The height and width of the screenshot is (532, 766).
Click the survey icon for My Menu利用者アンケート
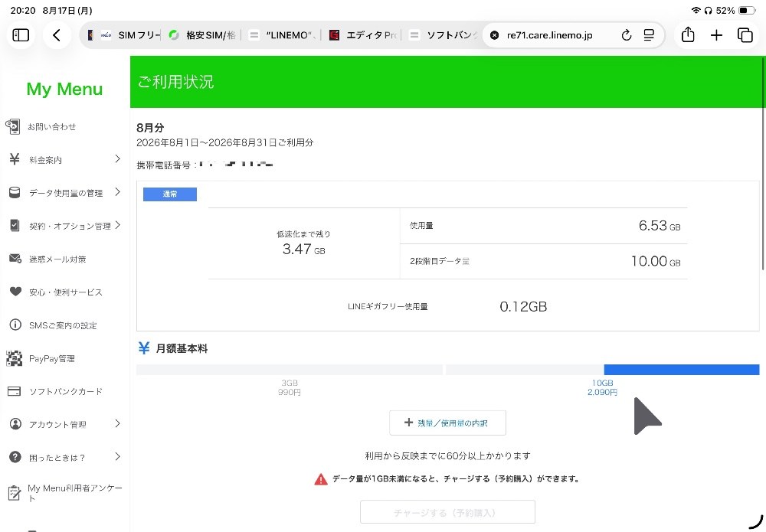pyautogui.click(x=15, y=493)
